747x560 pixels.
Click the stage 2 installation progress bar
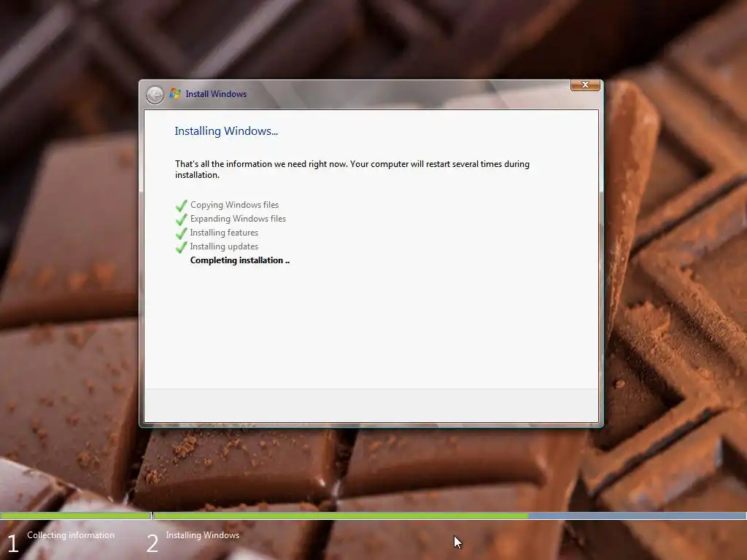pos(449,516)
